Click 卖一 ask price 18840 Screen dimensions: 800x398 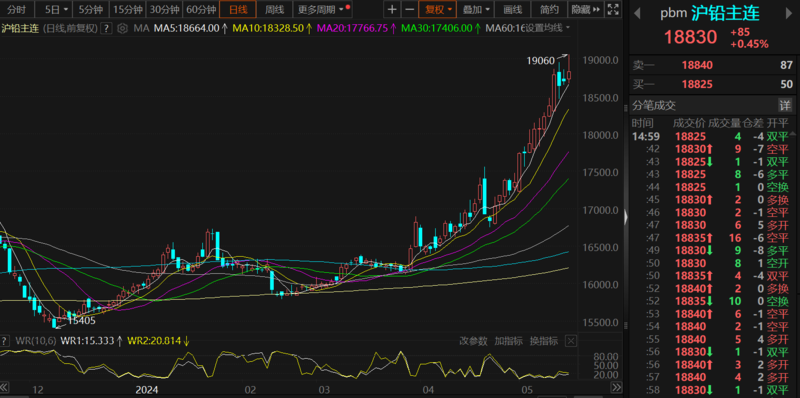click(x=697, y=65)
